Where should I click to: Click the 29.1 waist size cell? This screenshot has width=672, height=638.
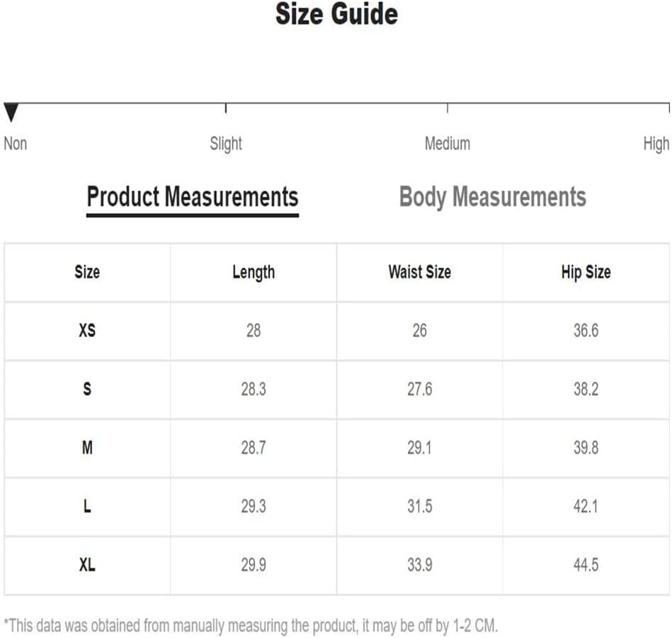click(420, 448)
